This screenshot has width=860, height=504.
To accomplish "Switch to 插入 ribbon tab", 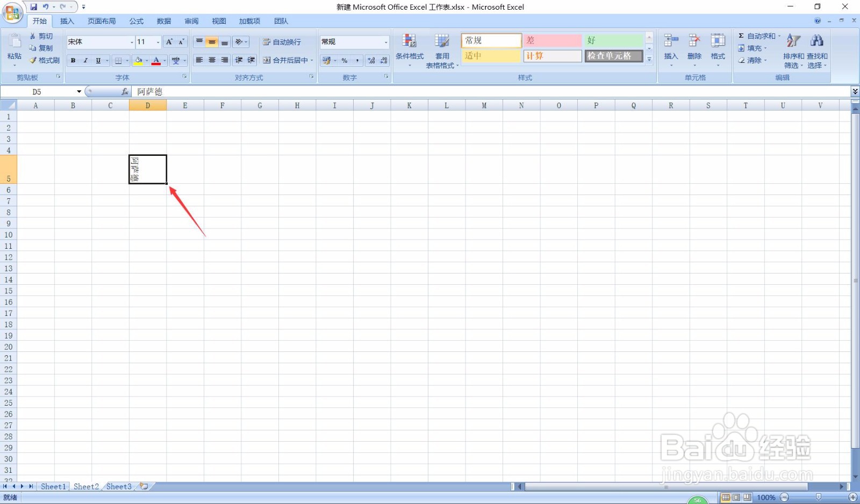I will pos(67,21).
